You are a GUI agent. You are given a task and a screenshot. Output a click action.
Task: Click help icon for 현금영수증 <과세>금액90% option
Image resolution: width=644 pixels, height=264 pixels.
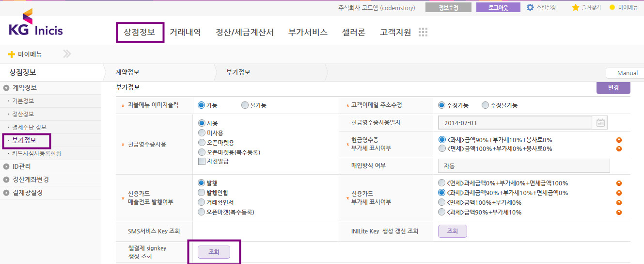(x=619, y=140)
